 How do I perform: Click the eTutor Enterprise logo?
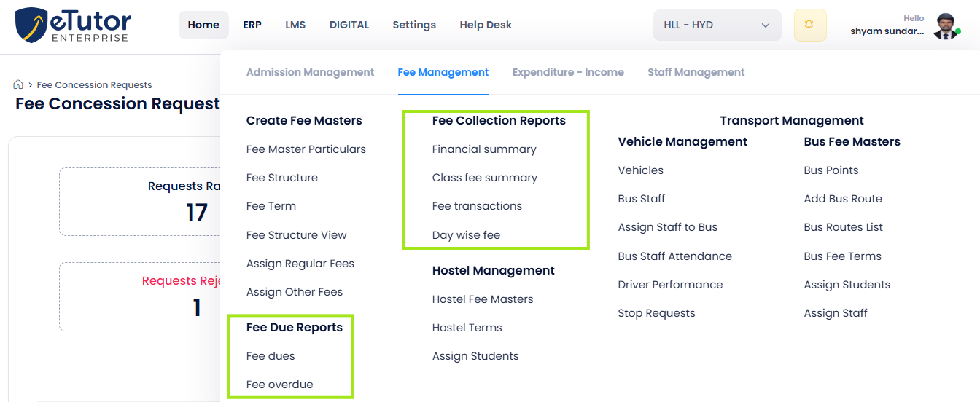click(73, 25)
